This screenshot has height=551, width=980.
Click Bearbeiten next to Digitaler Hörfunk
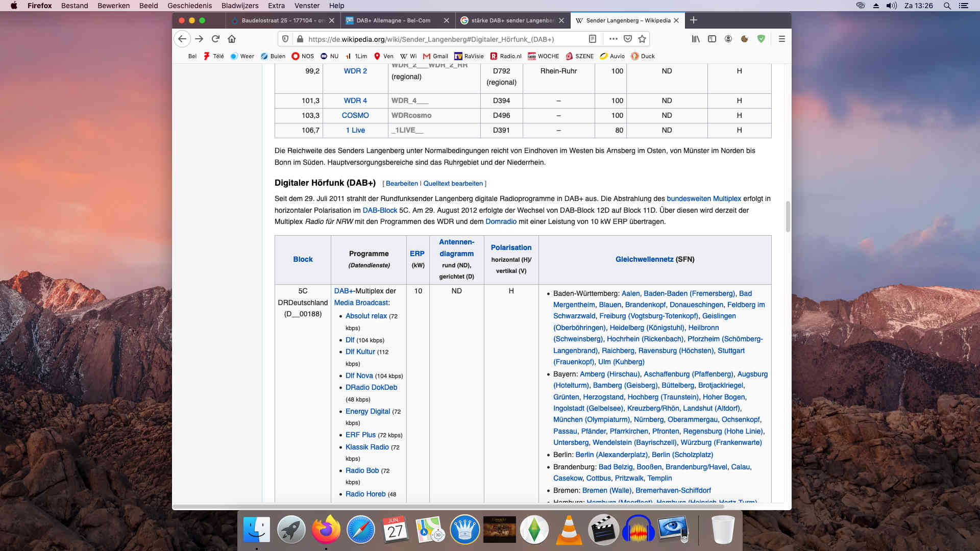pos(402,184)
